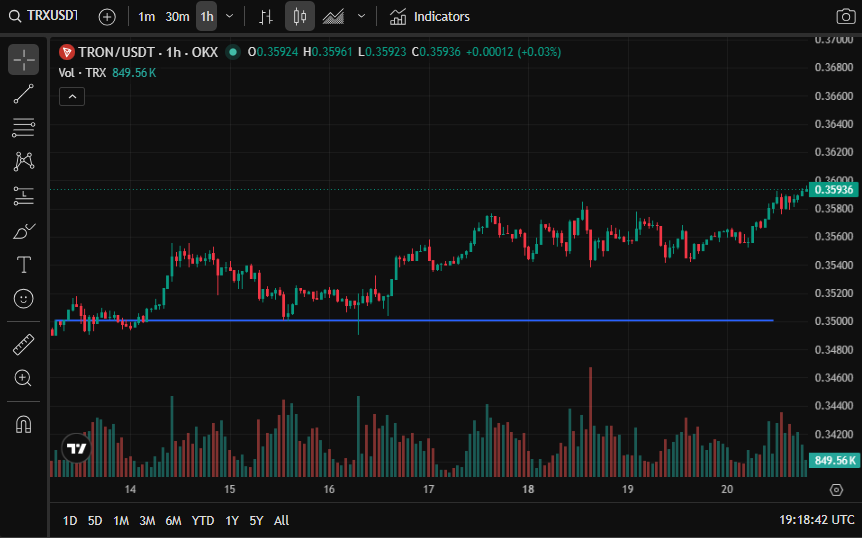The image size is (862, 538).
Task: Open the Indicators dialog
Action: point(429,16)
